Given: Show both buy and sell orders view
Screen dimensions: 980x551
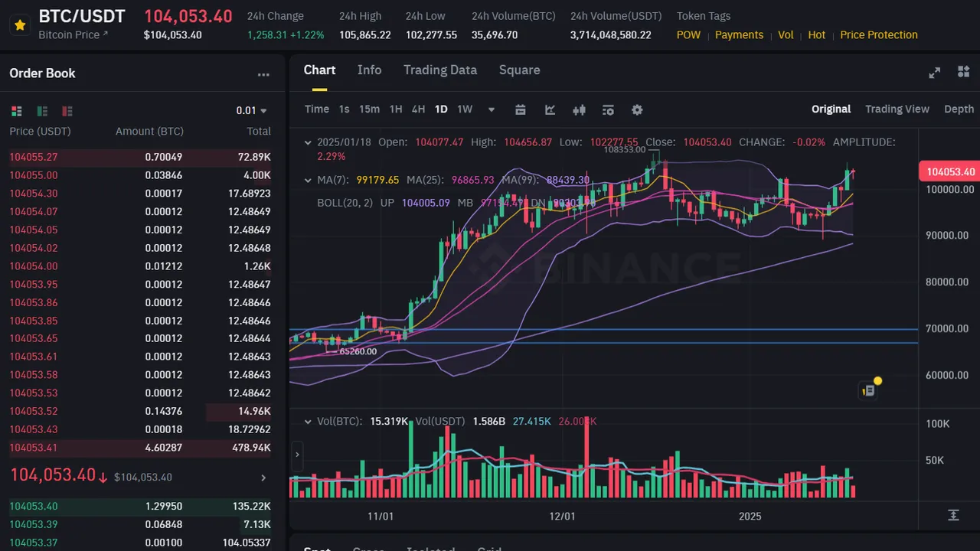Looking at the screenshot, I should (x=17, y=111).
